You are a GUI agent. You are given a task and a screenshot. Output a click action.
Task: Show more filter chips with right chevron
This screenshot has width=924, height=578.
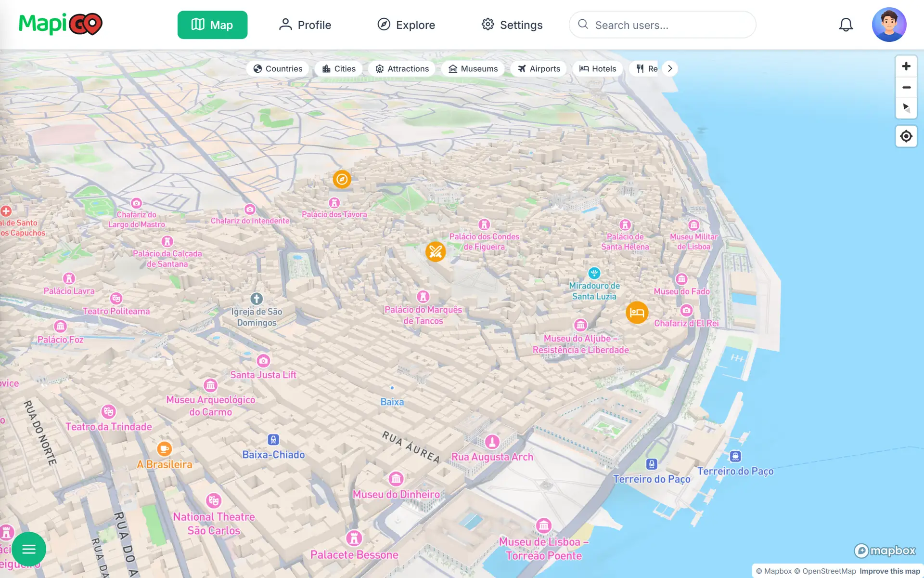[670, 68]
